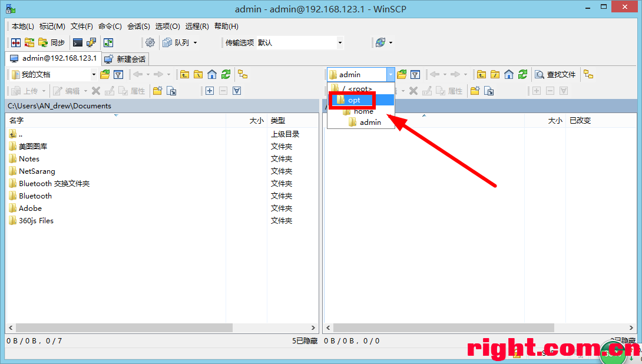
Task: Sort local files by 类型 column
Action: click(x=293, y=120)
